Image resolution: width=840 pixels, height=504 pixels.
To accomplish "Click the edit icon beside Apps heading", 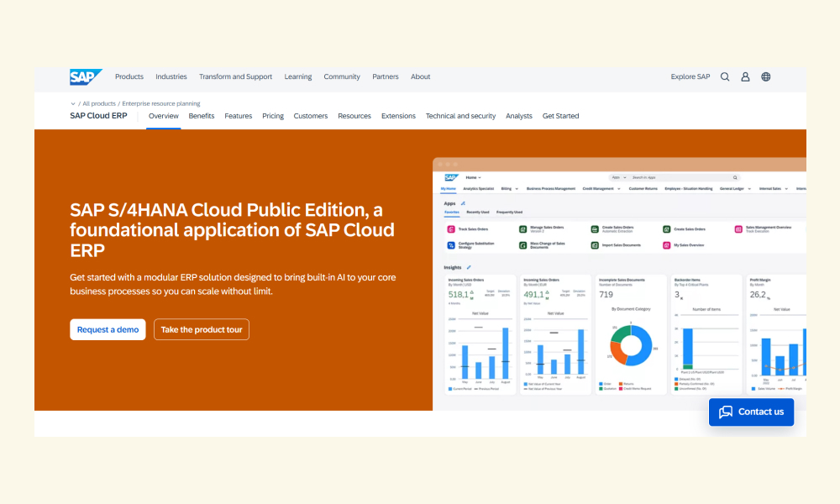I will 463,203.
